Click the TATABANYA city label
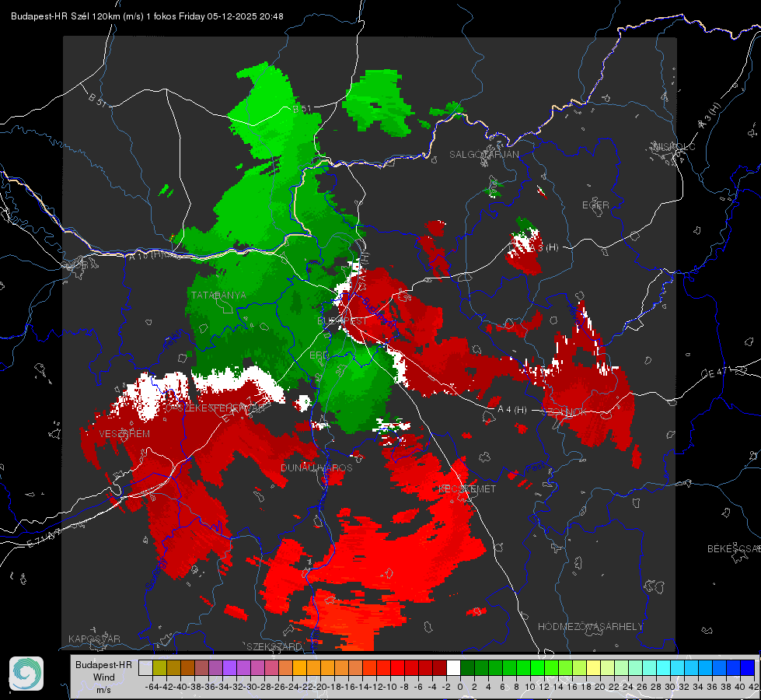Image resolution: width=761 pixels, height=700 pixels. [x=218, y=295]
